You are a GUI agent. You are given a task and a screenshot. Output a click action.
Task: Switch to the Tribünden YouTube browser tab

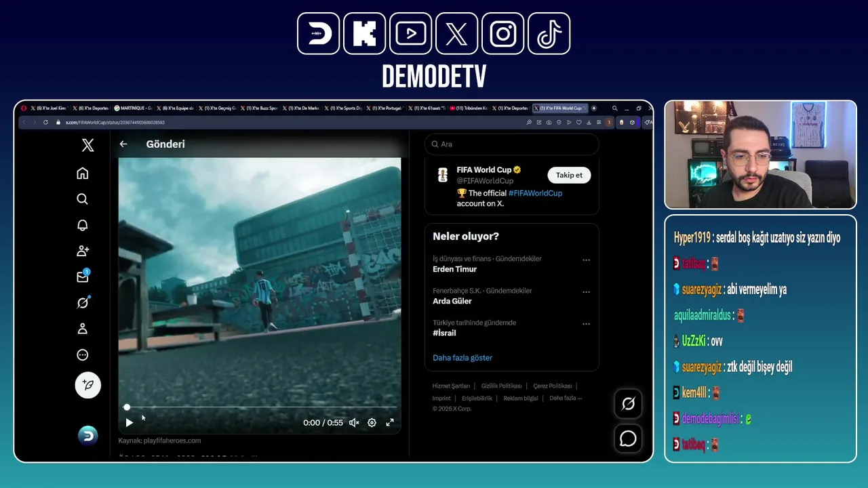467,108
